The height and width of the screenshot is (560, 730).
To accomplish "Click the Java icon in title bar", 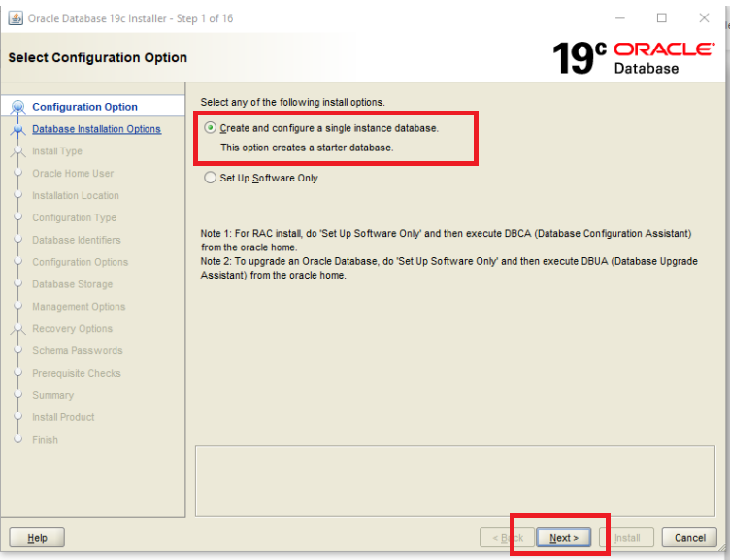I will click(15, 18).
